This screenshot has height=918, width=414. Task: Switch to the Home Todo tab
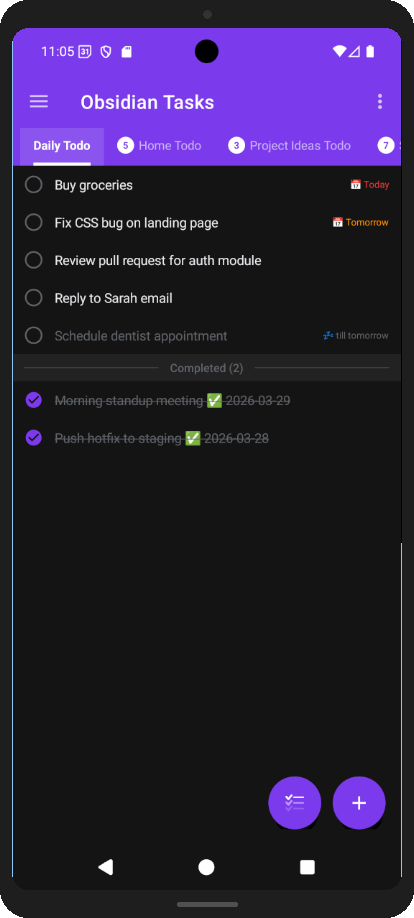coord(159,146)
